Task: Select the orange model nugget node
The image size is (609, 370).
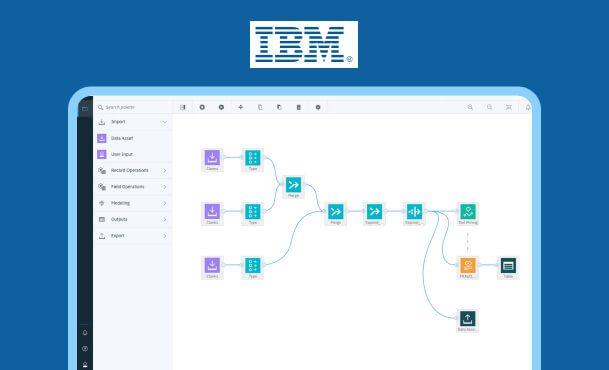Action: pyautogui.click(x=468, y=268)
